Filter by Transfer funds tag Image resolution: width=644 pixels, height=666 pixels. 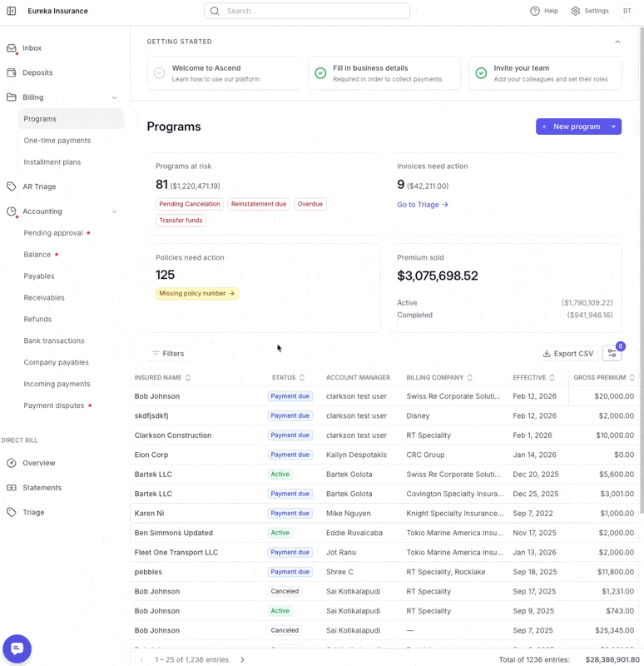181,221
